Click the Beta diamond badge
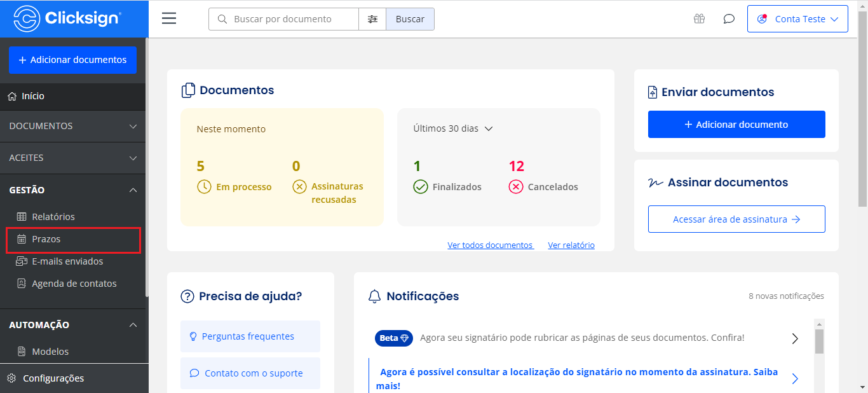Viewport: 868px width, 393px height. (x=394, y=338)
